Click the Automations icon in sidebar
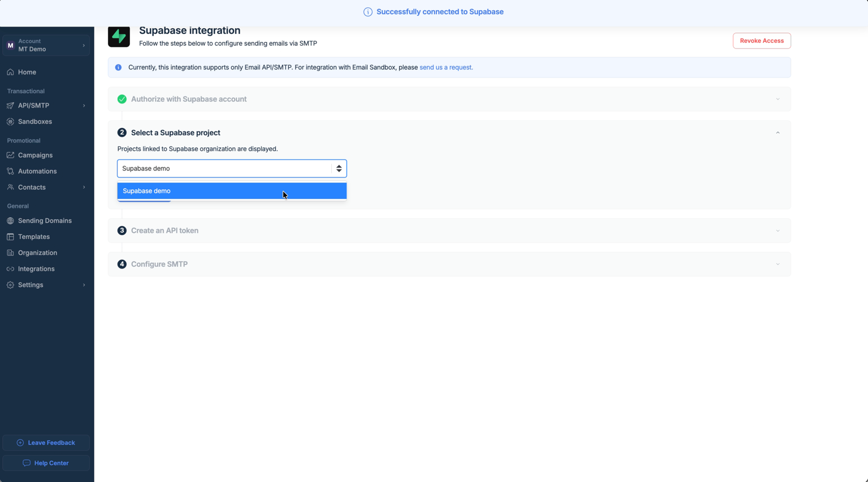 (x=10, y=171)
